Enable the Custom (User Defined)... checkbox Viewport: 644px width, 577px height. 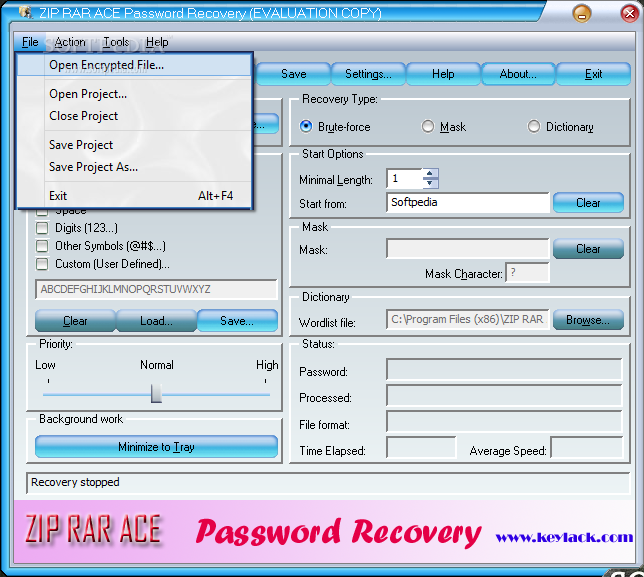coord(42,264)
